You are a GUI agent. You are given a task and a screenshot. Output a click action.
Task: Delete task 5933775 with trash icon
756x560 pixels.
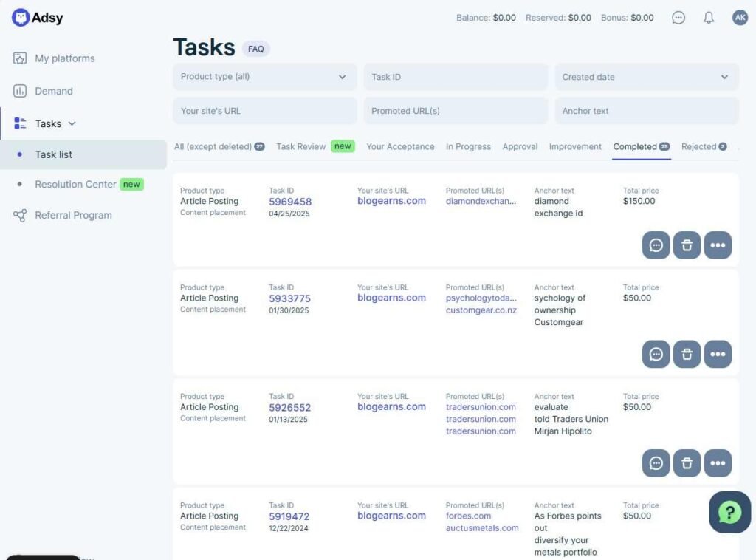(687, 354)
